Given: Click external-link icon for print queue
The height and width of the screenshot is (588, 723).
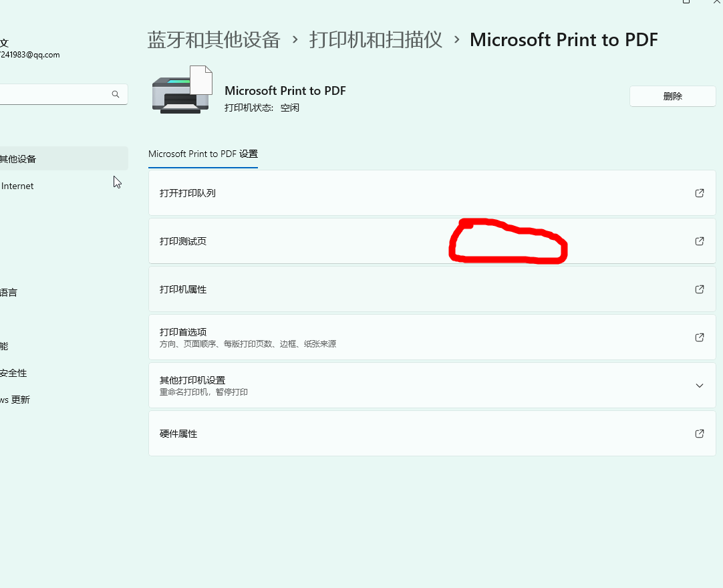Looking at the screenshot, I should 699,193.
